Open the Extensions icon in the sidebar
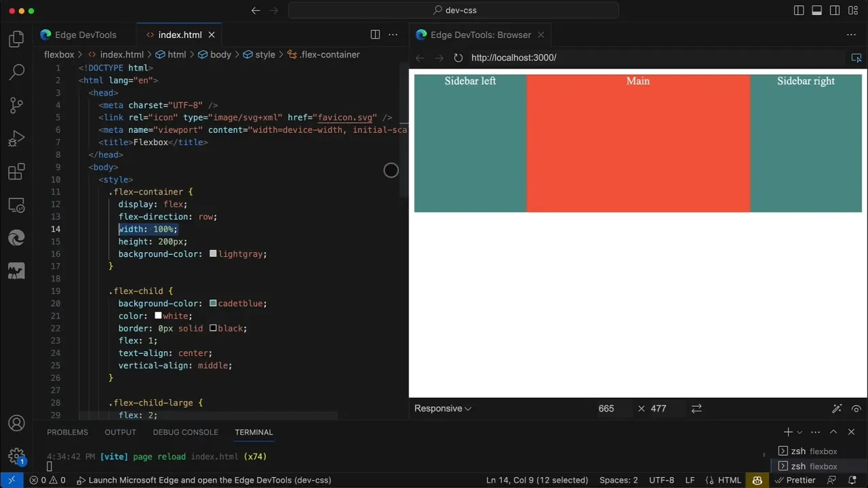The height and width of the screenshot is (488, 868). pyautogui.click(x=16, y=172)
